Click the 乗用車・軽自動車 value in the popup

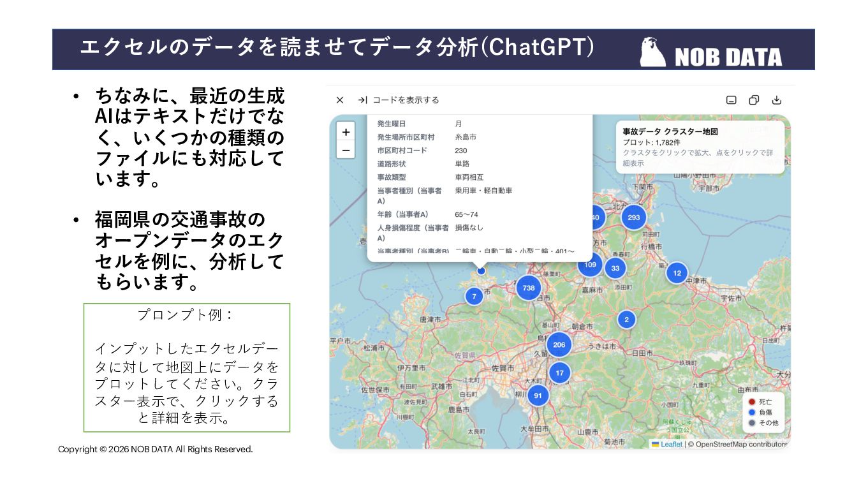point(483,191)
